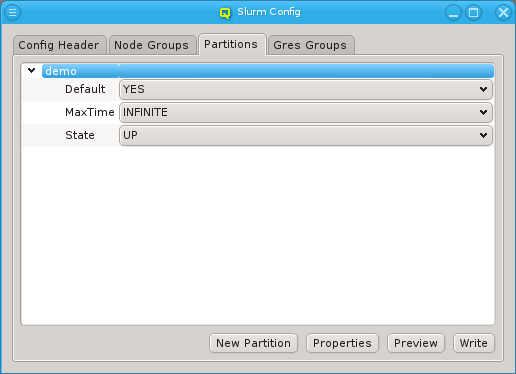The width and height of the screenshot is (516, 374).
Task: Close the Slurm Config window
Action: 503,13
